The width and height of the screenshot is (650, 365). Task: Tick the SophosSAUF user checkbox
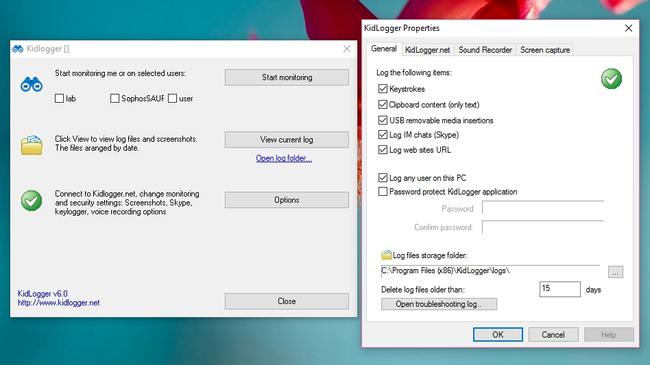(x=115, y=98)
